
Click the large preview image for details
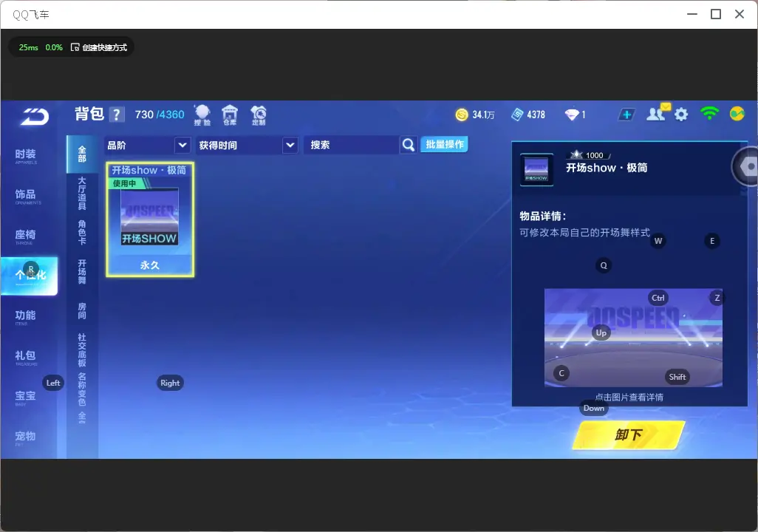(x=633, y=338)
